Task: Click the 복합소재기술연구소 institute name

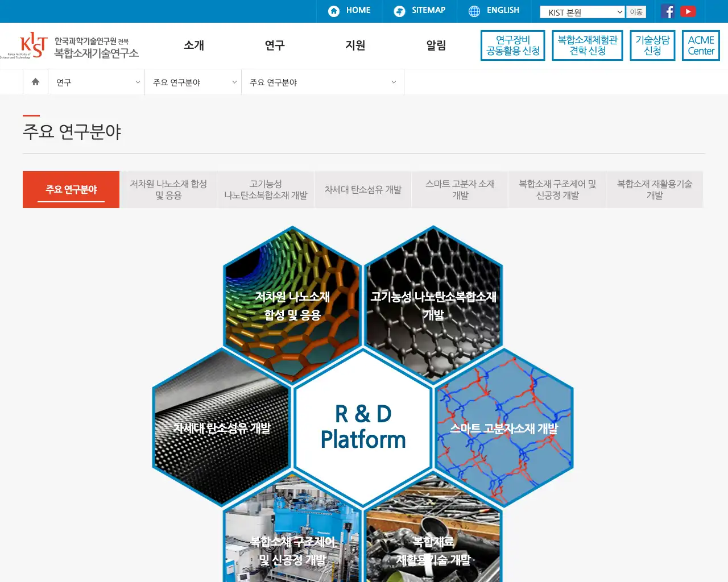Action: coord(97,53)
